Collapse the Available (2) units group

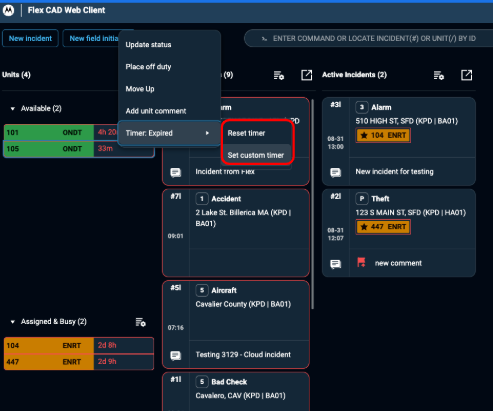(x=13, y=109)
